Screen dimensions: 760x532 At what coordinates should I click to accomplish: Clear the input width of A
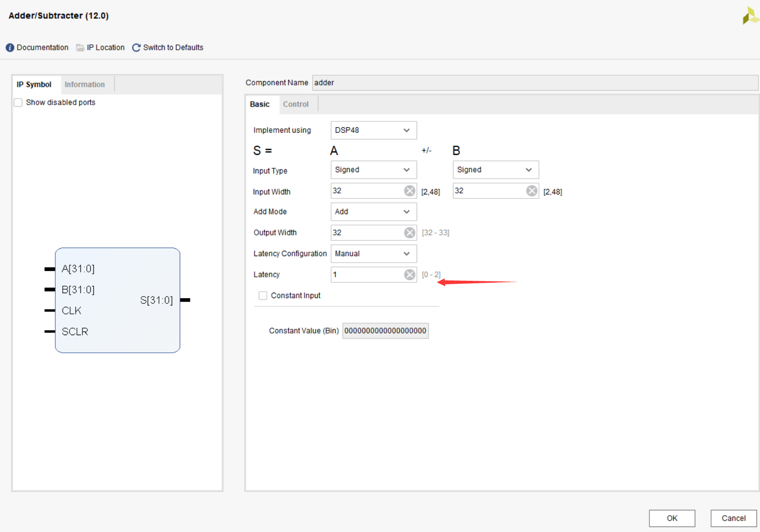[x=410, y=191]
